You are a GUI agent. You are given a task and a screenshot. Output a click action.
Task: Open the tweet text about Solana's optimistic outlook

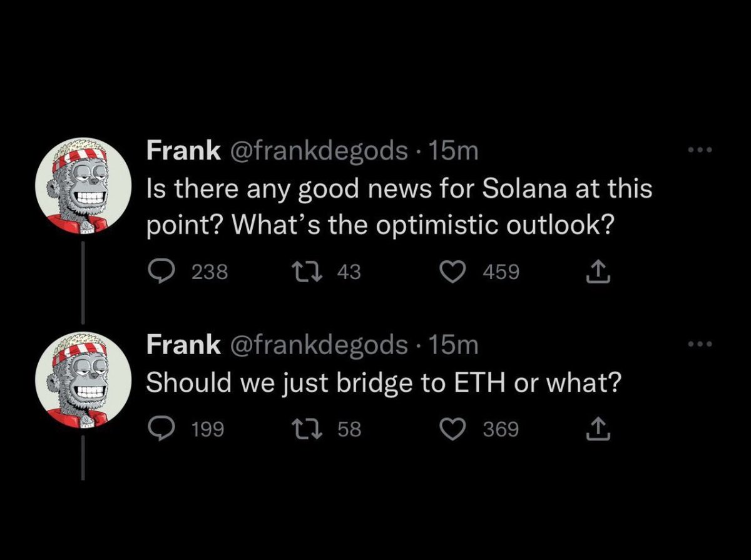(399, 206)
